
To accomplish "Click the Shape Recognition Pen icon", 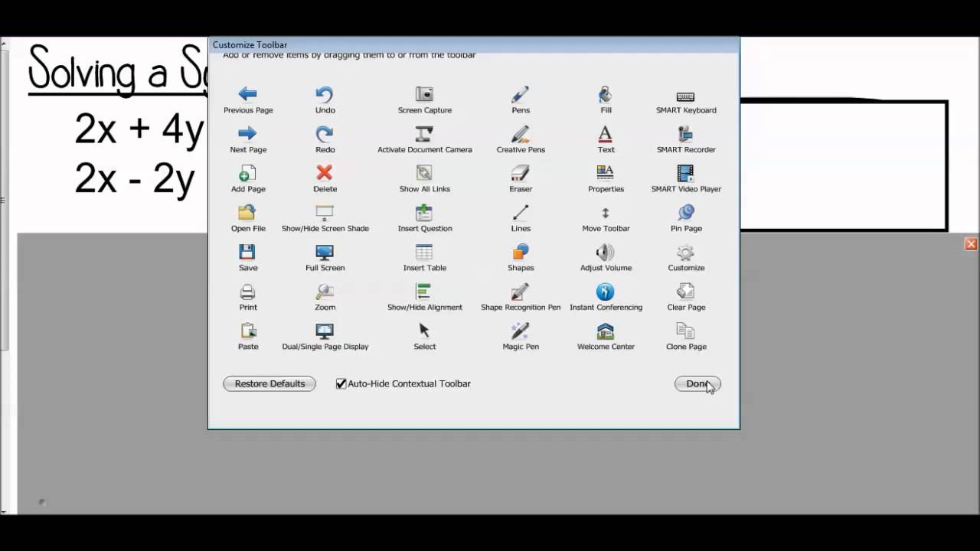I will click(521, 292).
